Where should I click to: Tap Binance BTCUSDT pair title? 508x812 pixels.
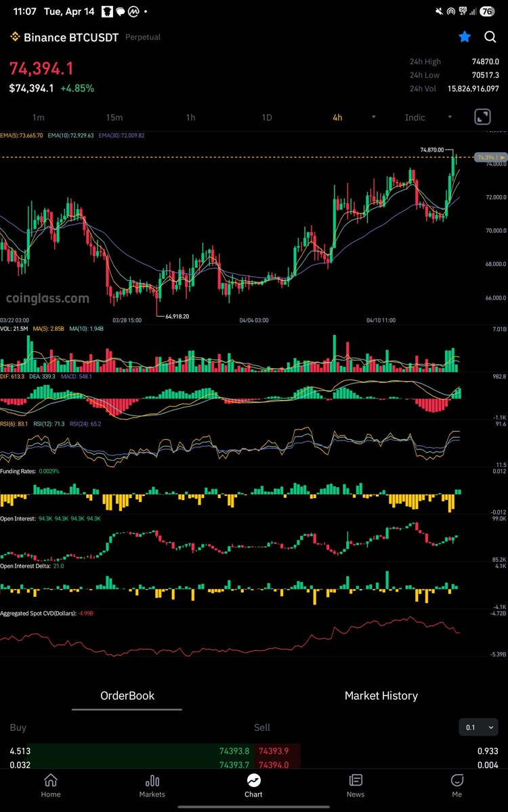tap(71, 37)
